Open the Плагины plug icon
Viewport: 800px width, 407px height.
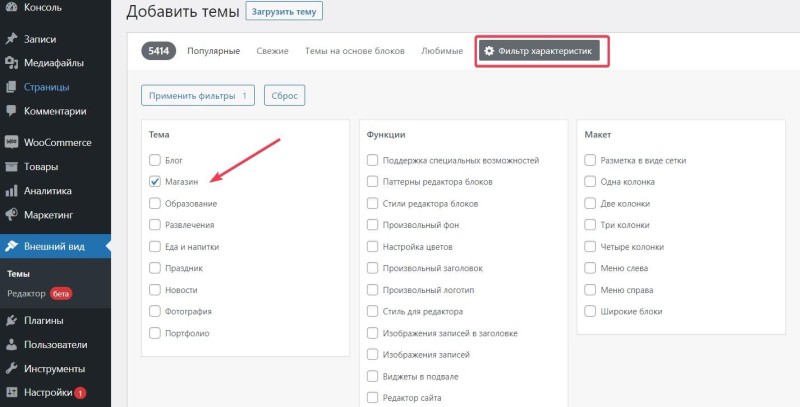[x=11, y=321]
